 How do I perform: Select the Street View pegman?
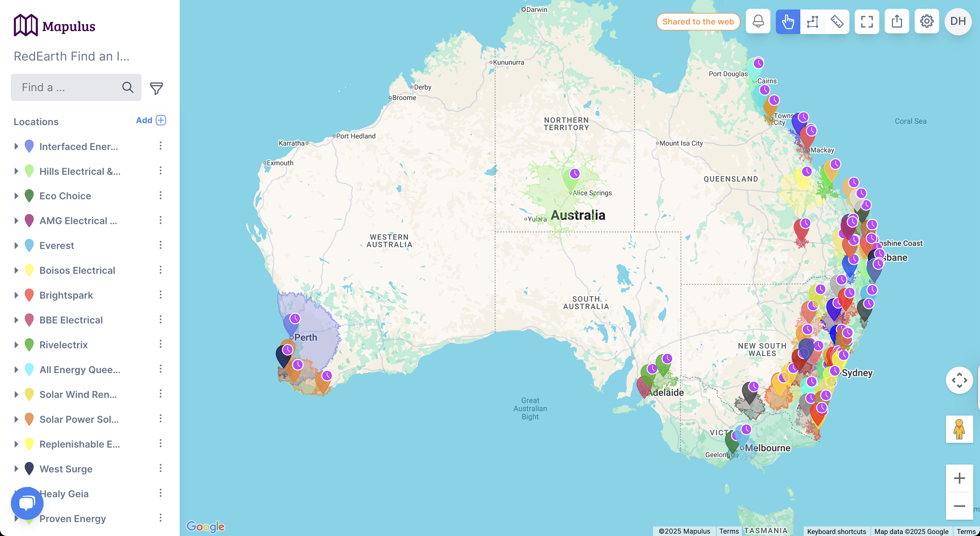click(x=959, y=429)
